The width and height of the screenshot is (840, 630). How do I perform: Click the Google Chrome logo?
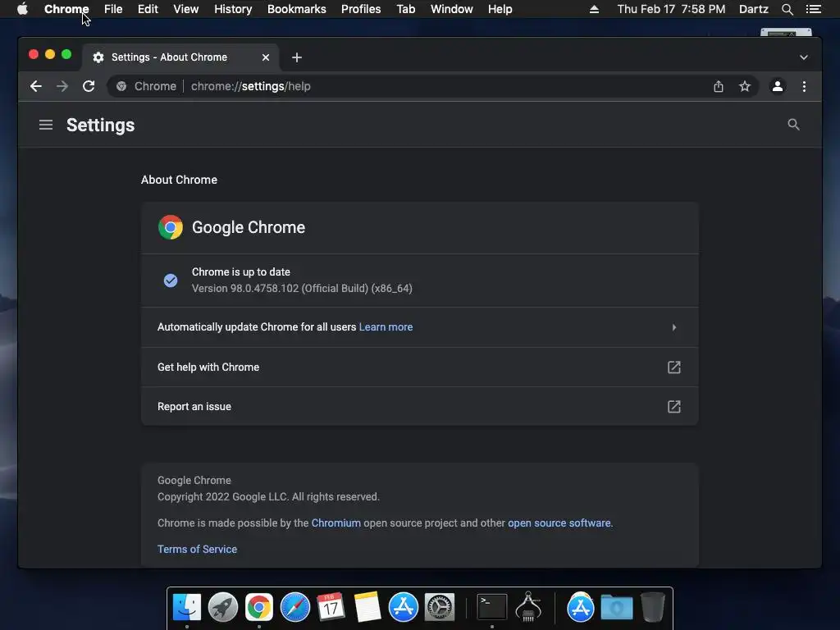pos(171,227)
